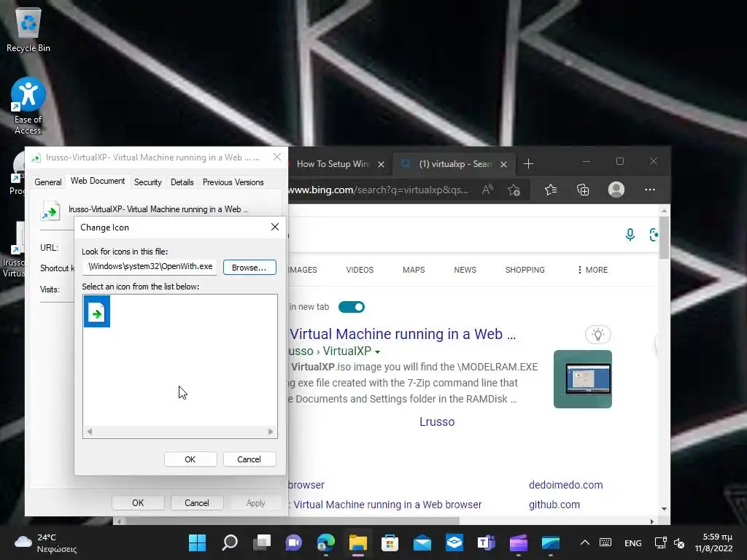Viewport: 747px width, 560px height.
Task: Click left arrow of icon list scrollbar
Action: (90, 432)
